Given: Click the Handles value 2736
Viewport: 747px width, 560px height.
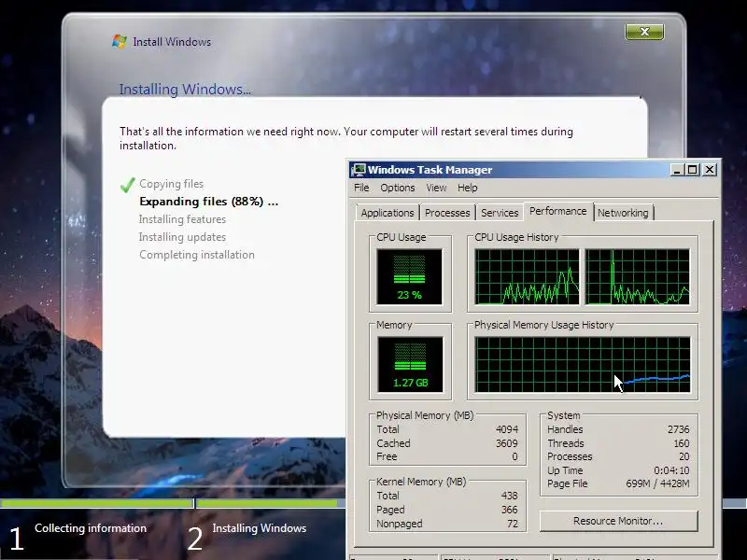Looking at the screenshot, I should (x=678, y=429).
